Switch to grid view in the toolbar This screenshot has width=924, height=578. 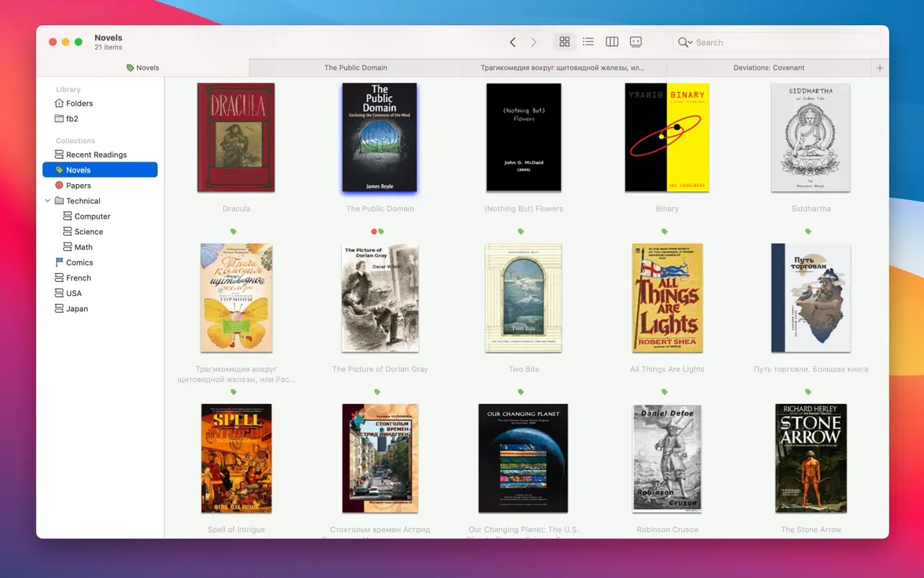pos(564,42)
